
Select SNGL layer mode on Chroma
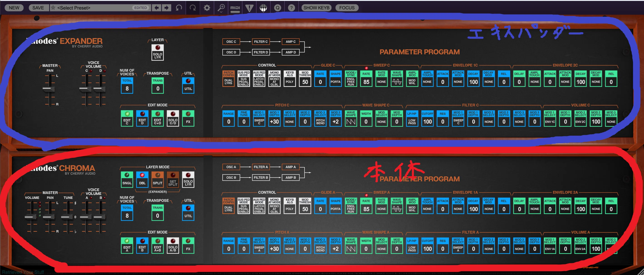tap(127, 179)
